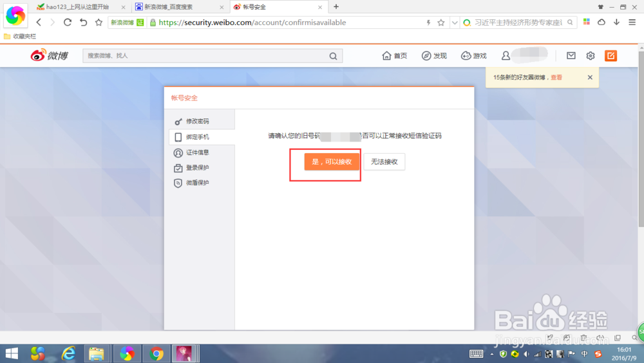Click the favorite star inside address bar
The height and width of the screenshot is (363, 644).
(441, 23)
